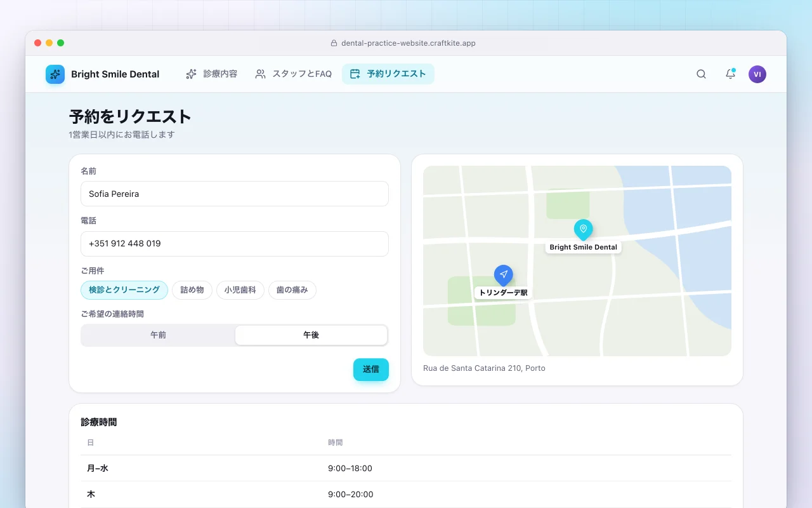The height and width of the screenshot is (508, 812).
Task: Click the 1営業日以内にお電話します subtitle
Action: 122,135
